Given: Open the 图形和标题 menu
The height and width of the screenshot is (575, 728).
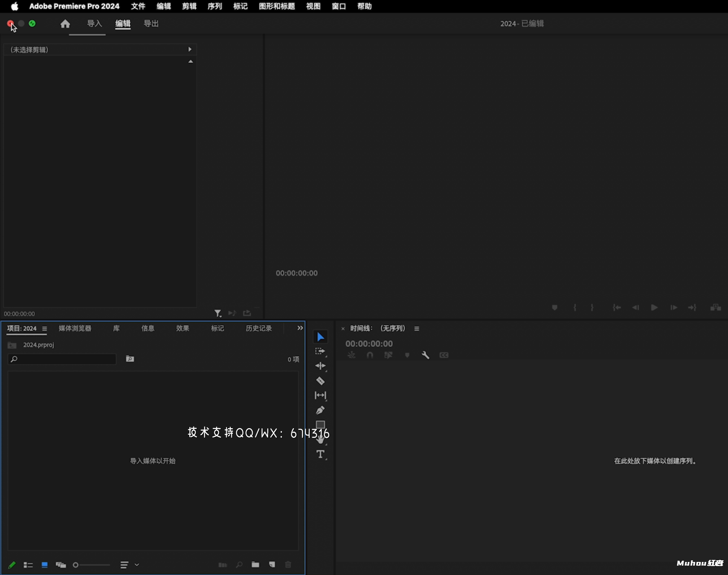Looking at the screenshot, I should point(277,6).
